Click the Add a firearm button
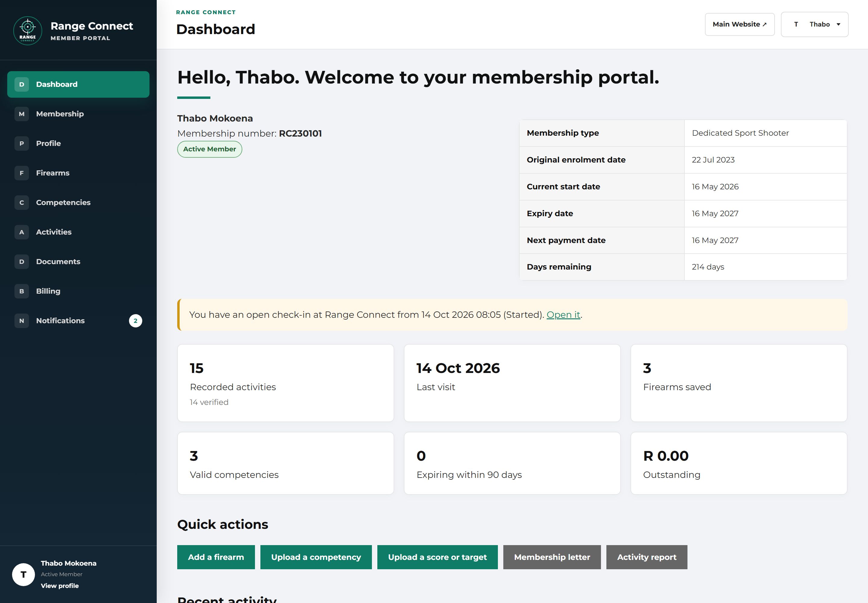This screenshot has width=868, height=603. click(216, 557)
